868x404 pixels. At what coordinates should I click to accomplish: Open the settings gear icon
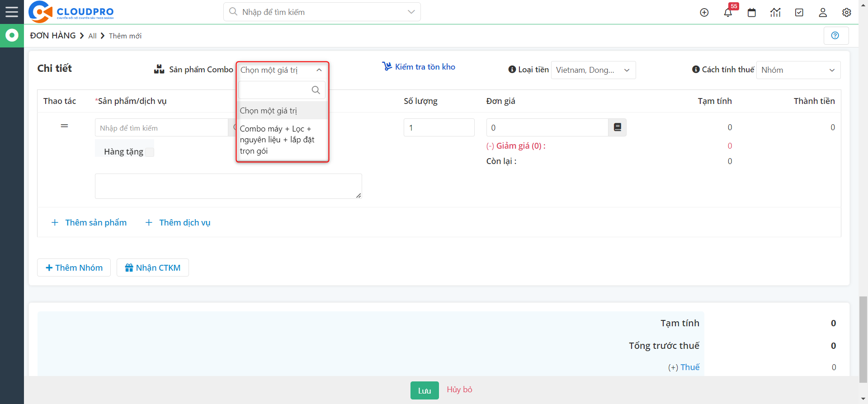point(847,13)
